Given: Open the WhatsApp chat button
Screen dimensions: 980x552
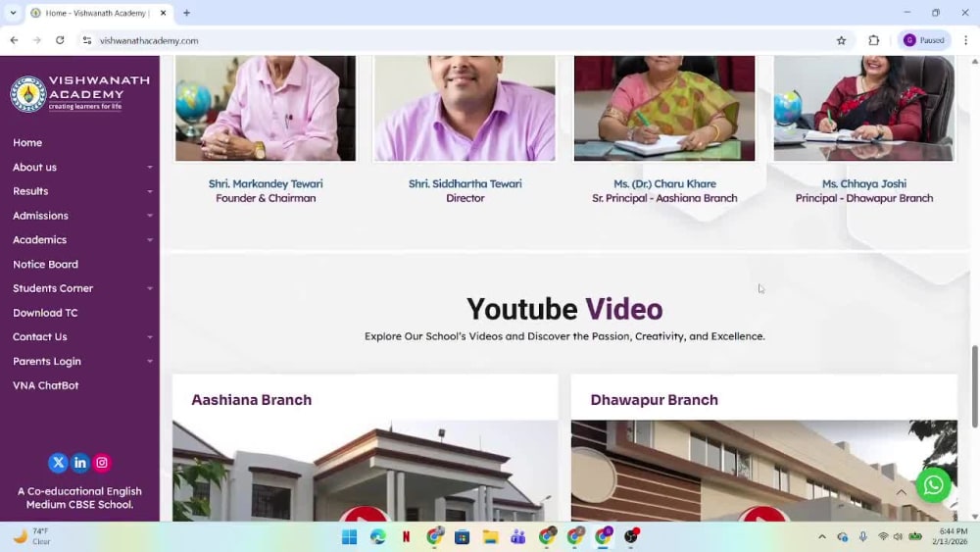Looking at the screenshot, I should (x=933, y=484).
